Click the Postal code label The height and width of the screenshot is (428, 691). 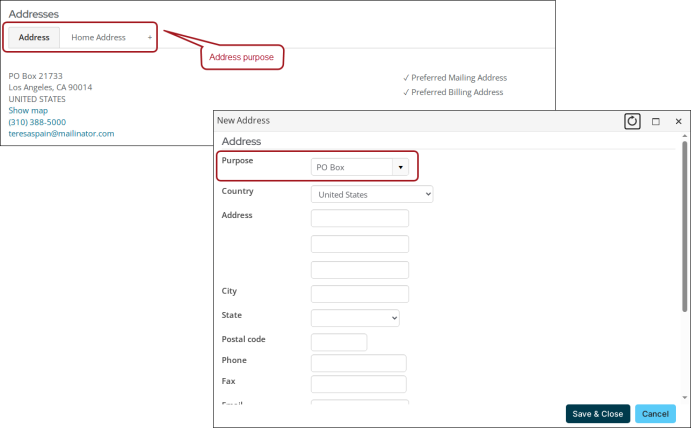coord(243,339)
